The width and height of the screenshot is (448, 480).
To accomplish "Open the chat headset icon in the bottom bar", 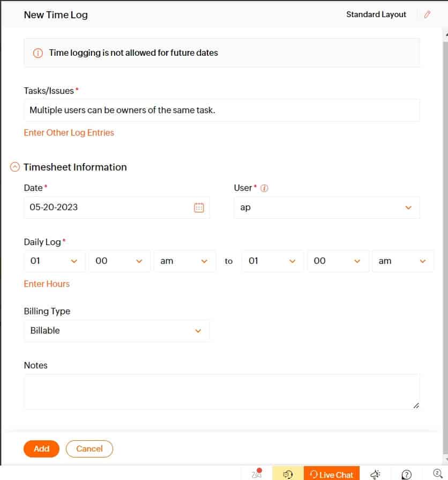I will coord(287,474).
